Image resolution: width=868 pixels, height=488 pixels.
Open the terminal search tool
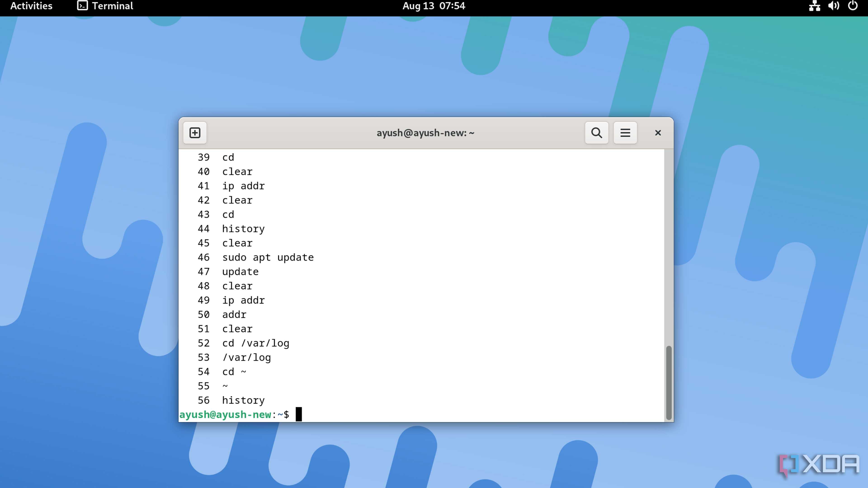pos(597,133)
